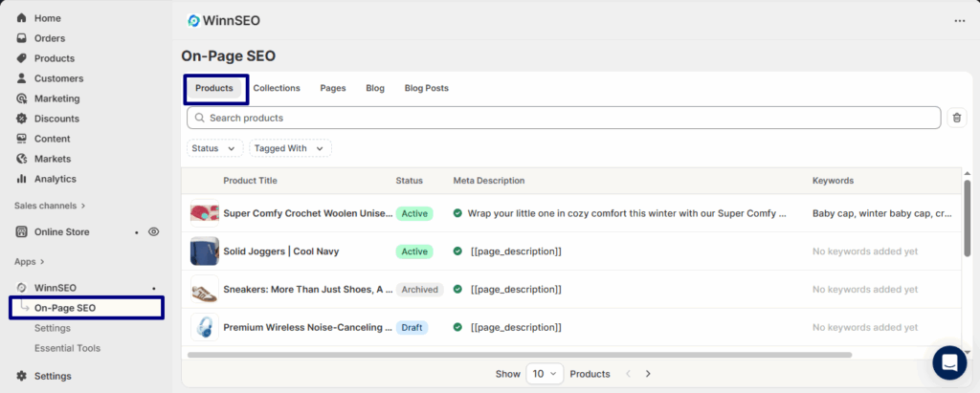Click the Solid Joggers | Cool Navy title
Screen dimensions: 980x393
(x=281, y=251)
